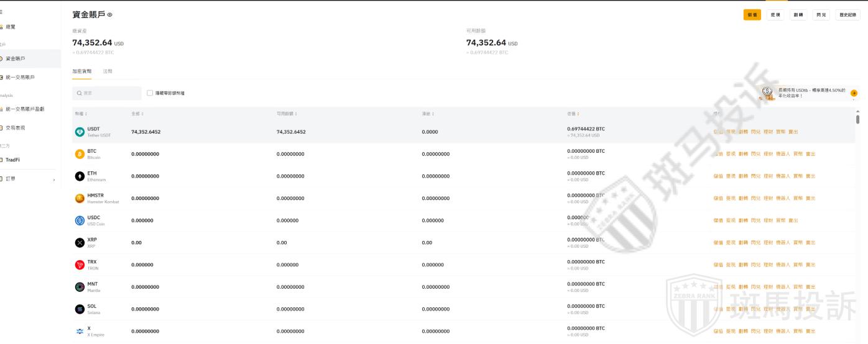
Task: Open the 歷史紀錄 history button
Action: point(847,15)
